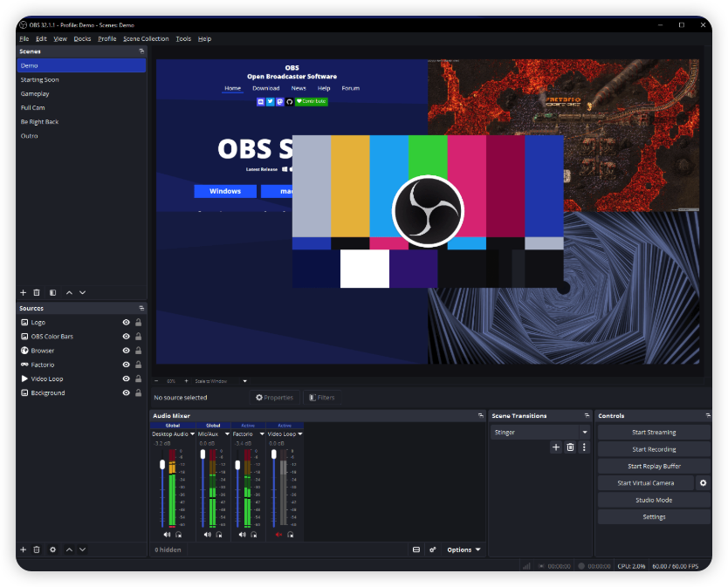Toggle monitoring headphone icon for Video Loop
This screenshot has width=728, height=587.
click(291, 535)
